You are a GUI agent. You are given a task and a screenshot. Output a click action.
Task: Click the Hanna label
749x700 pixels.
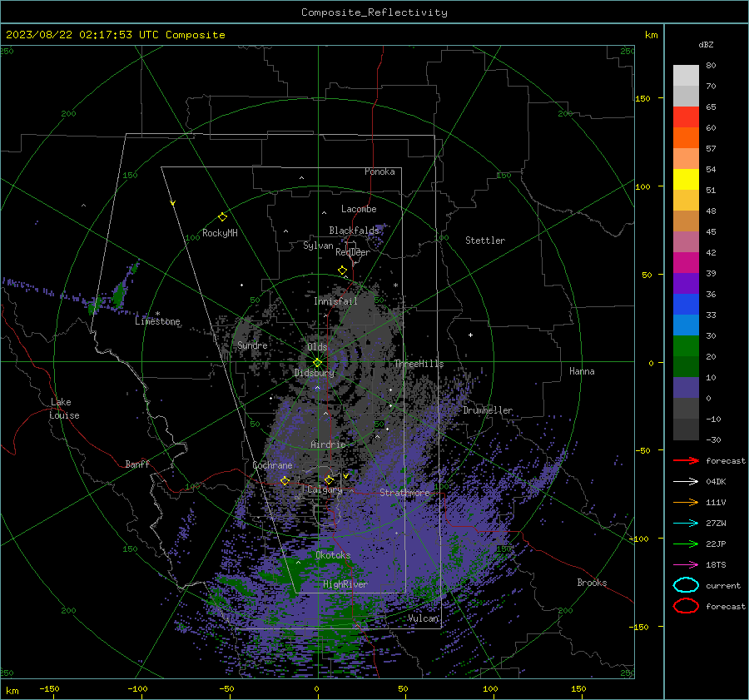click(582, 371)
